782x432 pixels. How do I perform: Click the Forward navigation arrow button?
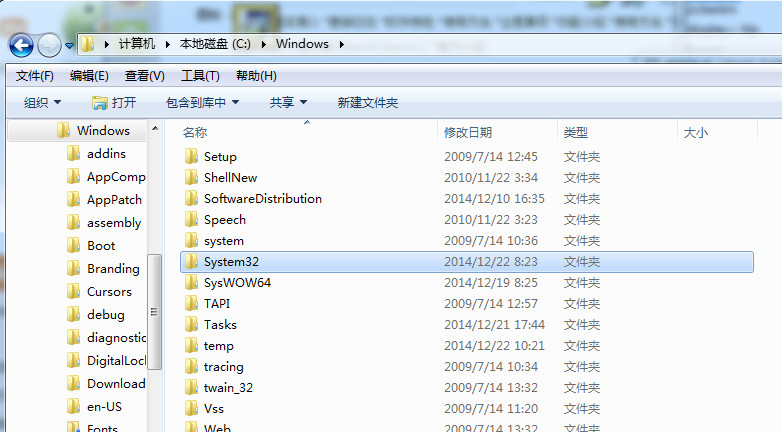click(49, 45)
